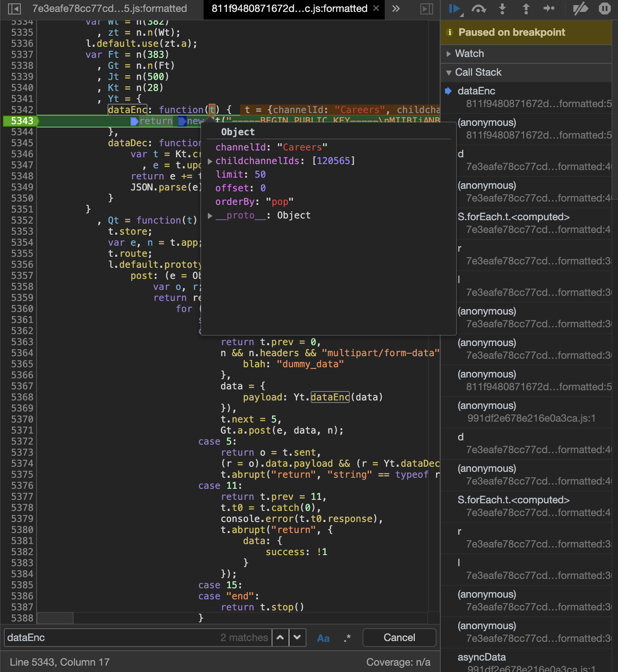
Task: Hide the debugger sidebar pane
Action: coord(426,9)
